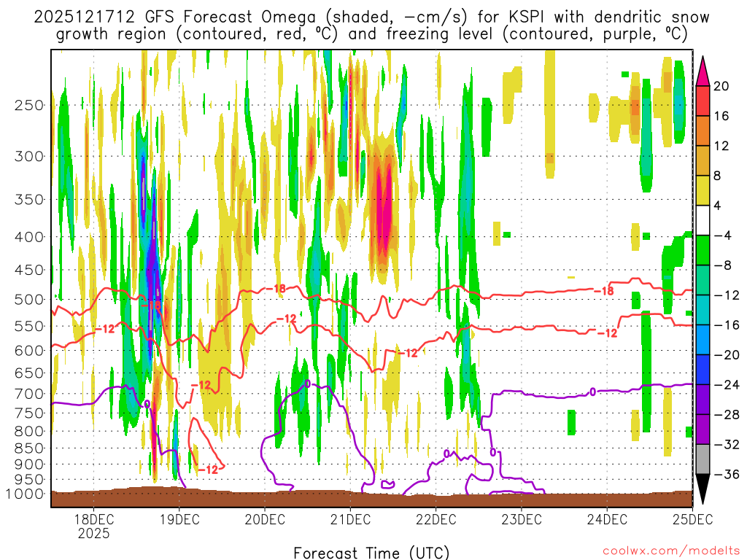Click the 21DEC date label

tap(350, 519)
